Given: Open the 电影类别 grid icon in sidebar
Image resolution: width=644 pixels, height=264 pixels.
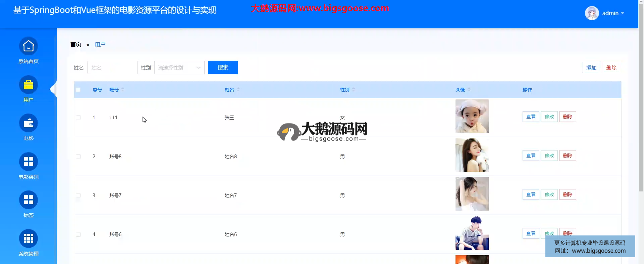Looking at the screenshot, I should point(29,162).
